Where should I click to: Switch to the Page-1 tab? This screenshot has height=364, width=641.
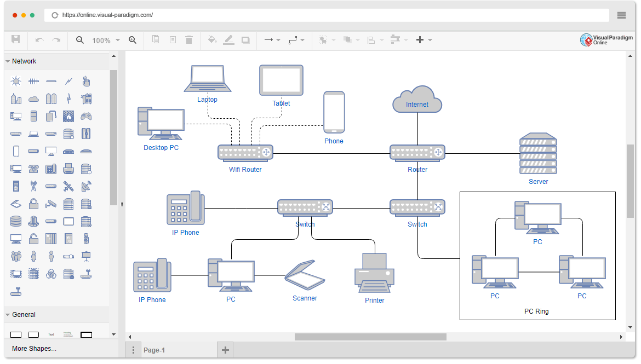pos(153,350)
